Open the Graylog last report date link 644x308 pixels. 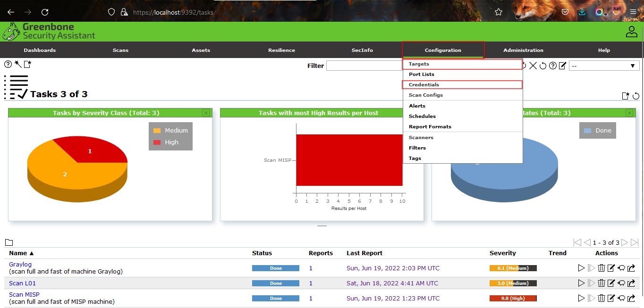coord(393,268)
